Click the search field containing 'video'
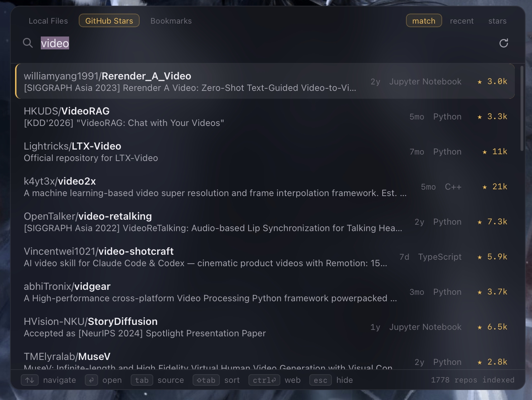 [x=265, y=43]
